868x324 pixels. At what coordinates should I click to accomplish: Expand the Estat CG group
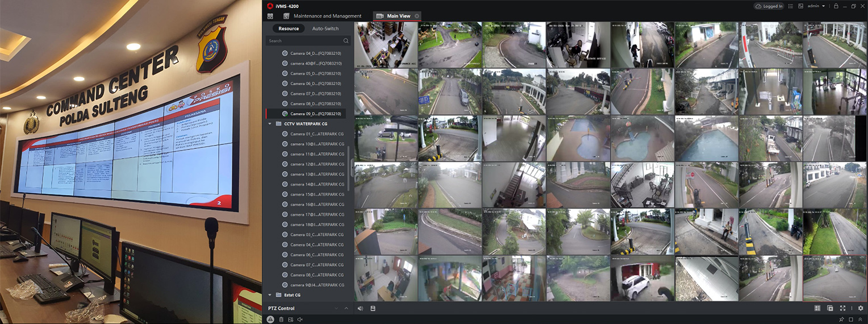pos(270,295)
